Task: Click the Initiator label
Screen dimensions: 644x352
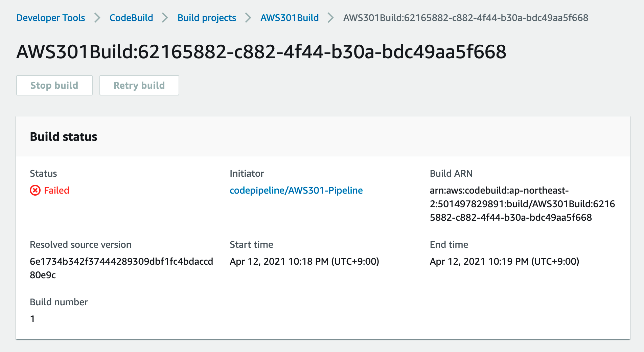Action: pyautogui.click(x=247, y=173)
